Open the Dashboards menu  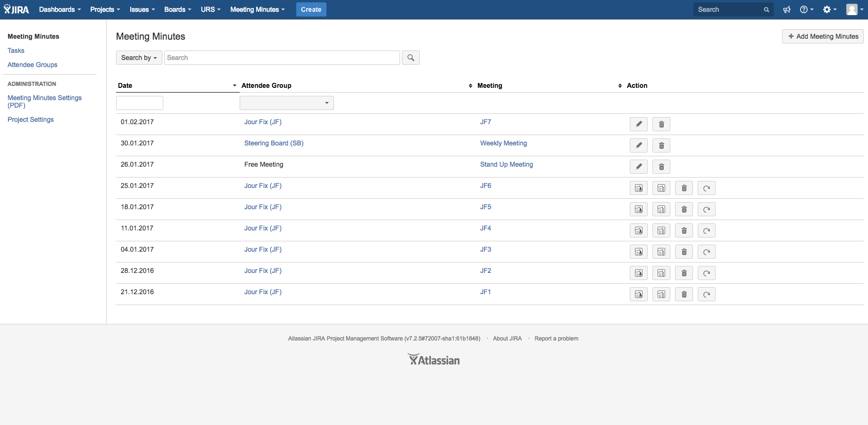(60, 9)
